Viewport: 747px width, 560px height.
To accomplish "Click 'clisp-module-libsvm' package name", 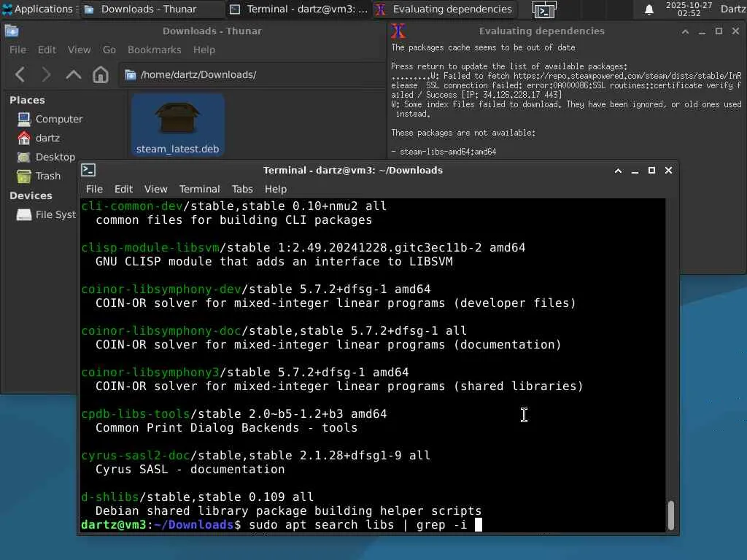I will click(150, 248).
